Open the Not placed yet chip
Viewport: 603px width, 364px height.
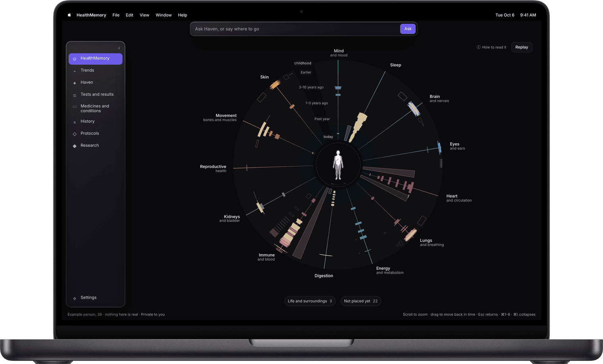point(361,301)
